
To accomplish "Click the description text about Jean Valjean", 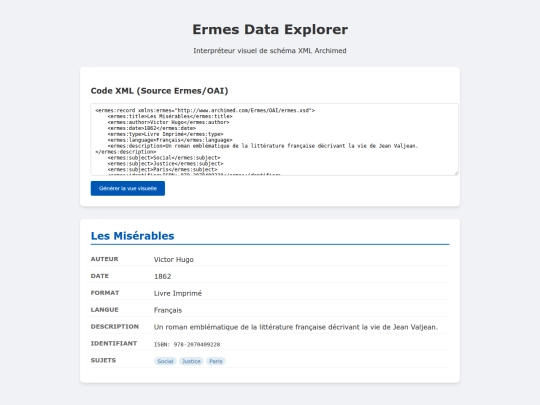I will tap(296, 327).
